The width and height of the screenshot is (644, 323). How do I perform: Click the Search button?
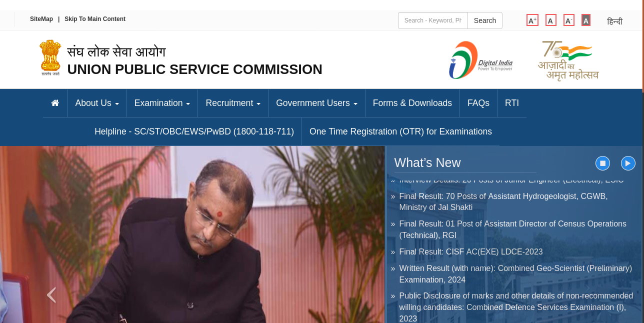click(x=485, y=20)
